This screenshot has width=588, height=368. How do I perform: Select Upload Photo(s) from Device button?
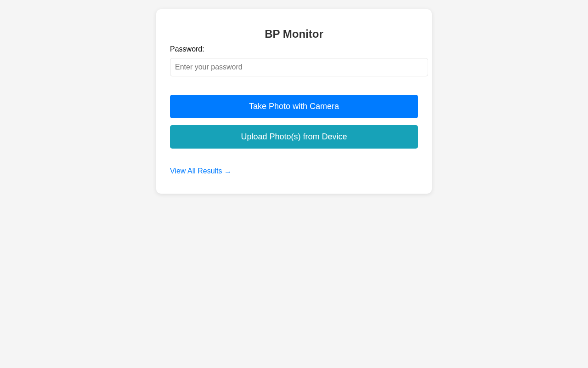pyautogui.click(x=294, y=137)
